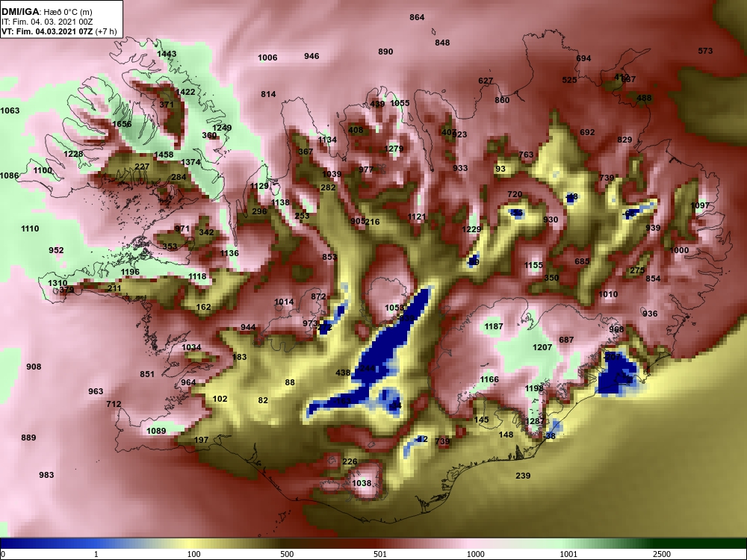Click the map value '983'
This screenshot has width=747, height=560.
[x=46, y=475]
